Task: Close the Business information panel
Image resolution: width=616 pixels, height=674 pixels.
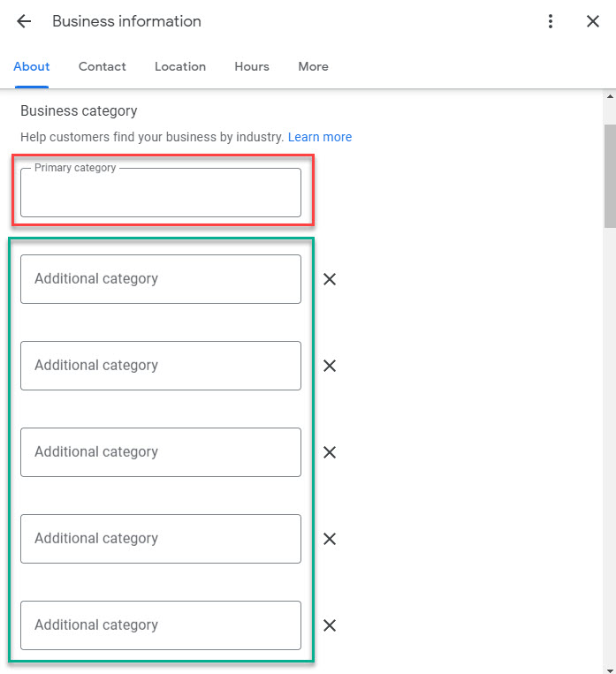Action: (x=593, y=21)
